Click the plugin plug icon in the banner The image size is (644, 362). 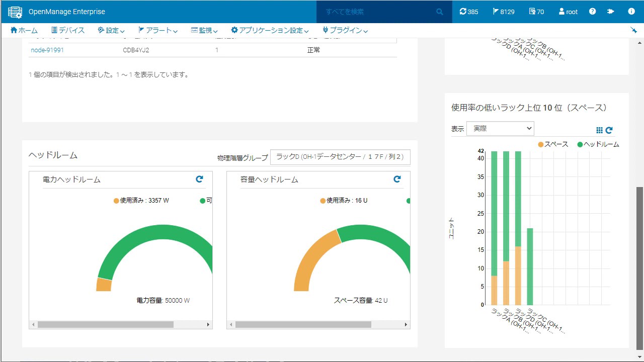[x=610, y=12]
